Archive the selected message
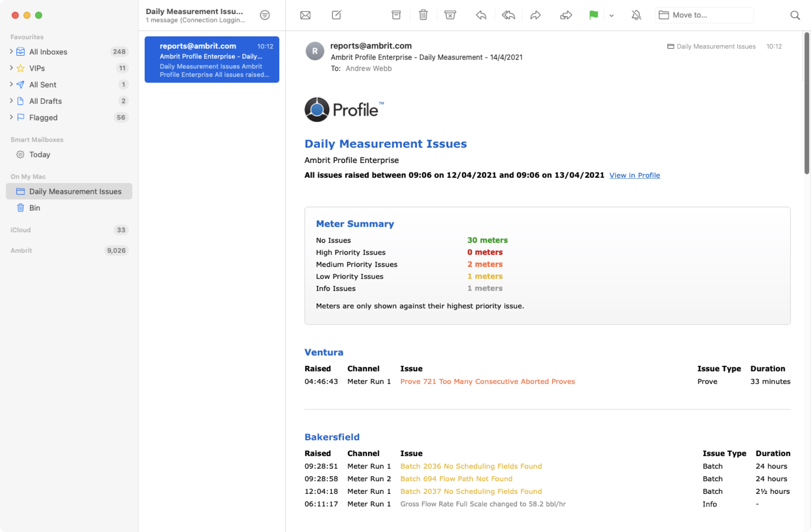This screenshot has width=811, height=532. [x=396, y=15]
